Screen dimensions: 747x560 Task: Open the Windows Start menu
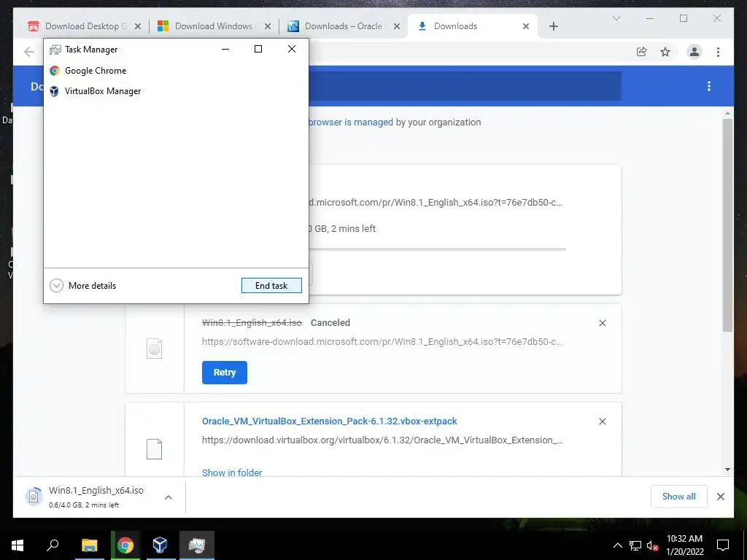click(18, 545)
